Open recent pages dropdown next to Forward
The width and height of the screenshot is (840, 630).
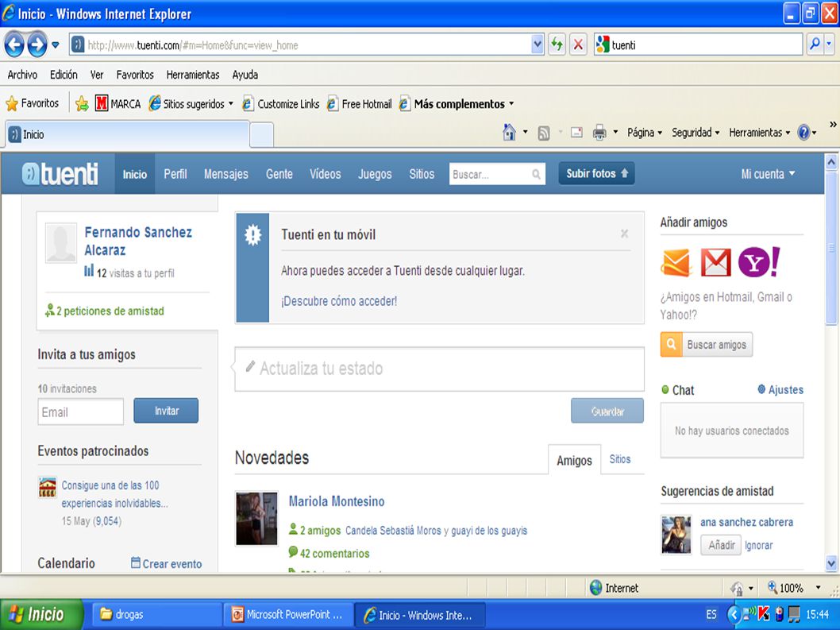coord(55,45)
